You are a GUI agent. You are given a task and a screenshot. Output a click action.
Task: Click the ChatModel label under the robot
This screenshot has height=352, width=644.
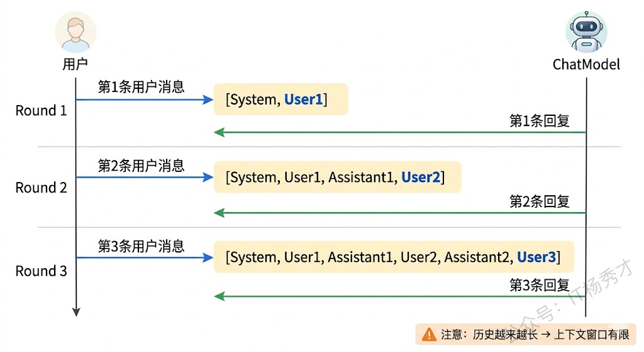(x=586, y=64)
